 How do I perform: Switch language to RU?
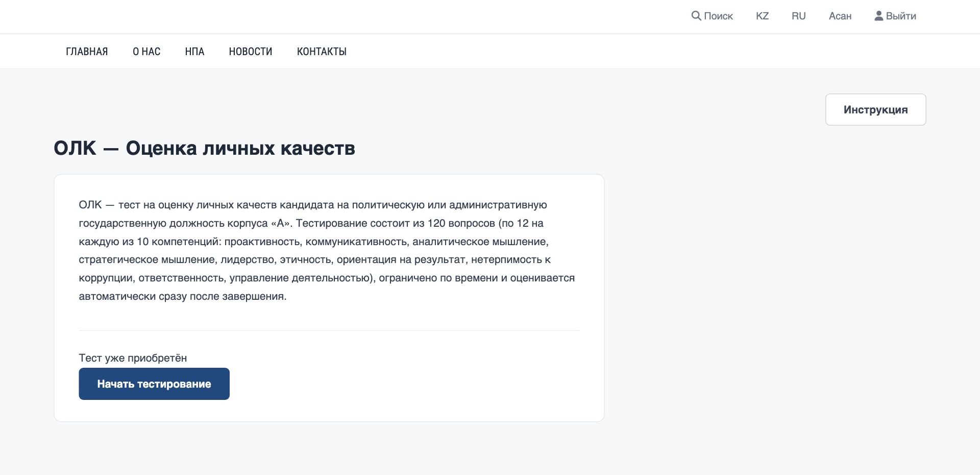pos(798,16)
